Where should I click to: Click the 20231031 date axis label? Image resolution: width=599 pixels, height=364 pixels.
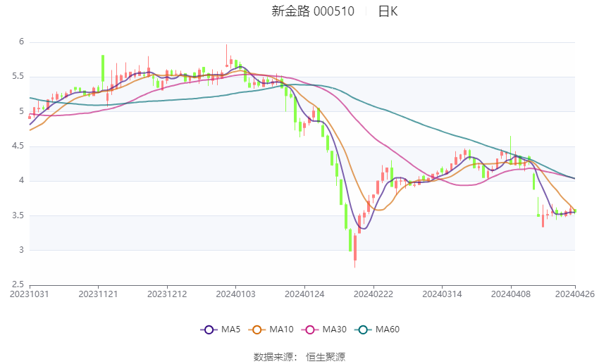pos(30,294)
